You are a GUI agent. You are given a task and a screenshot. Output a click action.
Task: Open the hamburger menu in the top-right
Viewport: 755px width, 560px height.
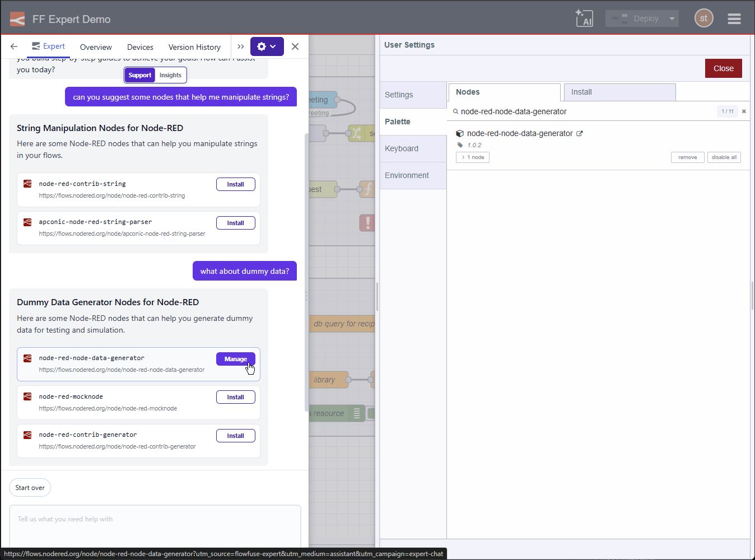[x=734, y=18]
